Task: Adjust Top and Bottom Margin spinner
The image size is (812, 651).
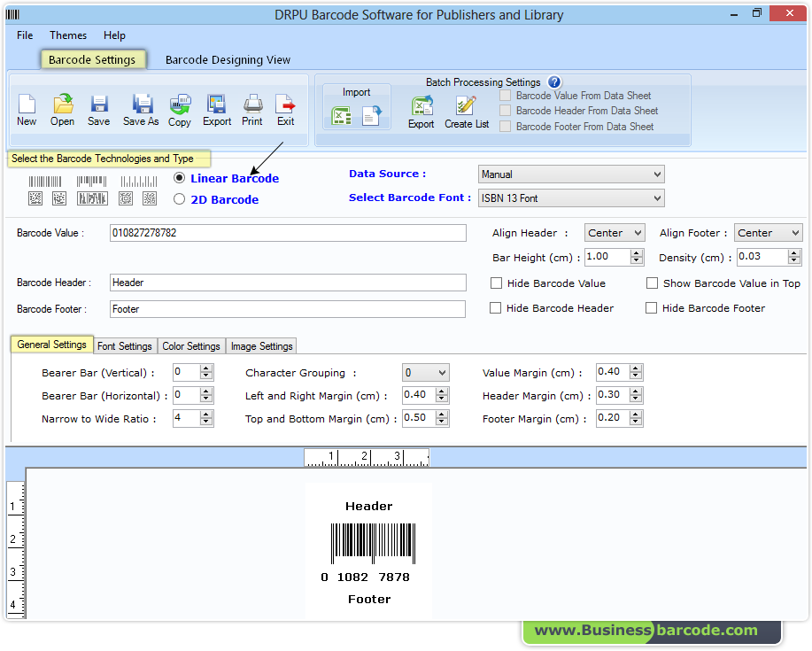Action: tap(441, 418)
